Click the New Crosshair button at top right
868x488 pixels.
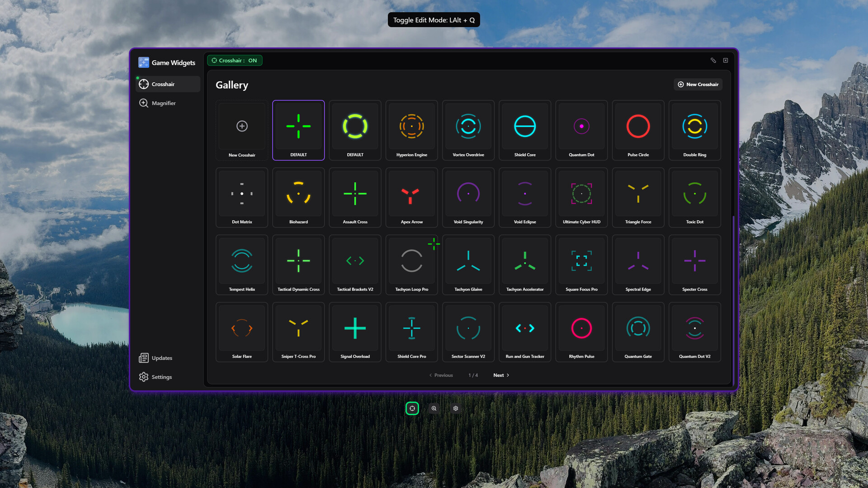coord(698,84)
